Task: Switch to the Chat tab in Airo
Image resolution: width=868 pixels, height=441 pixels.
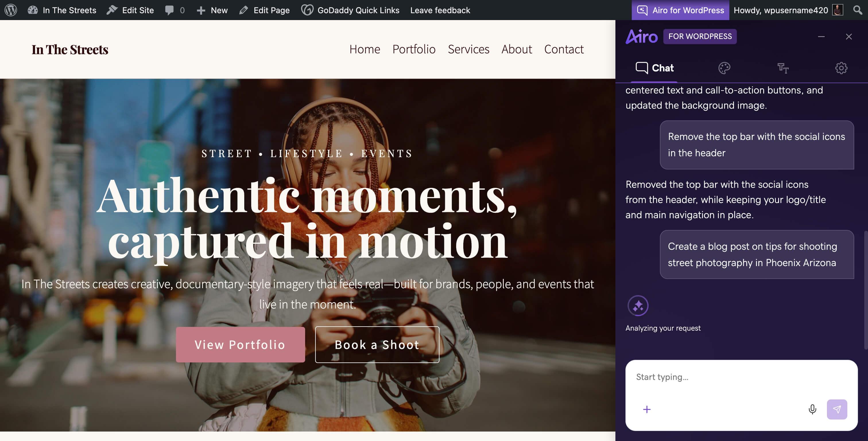Action: click(x=654, y=68)
